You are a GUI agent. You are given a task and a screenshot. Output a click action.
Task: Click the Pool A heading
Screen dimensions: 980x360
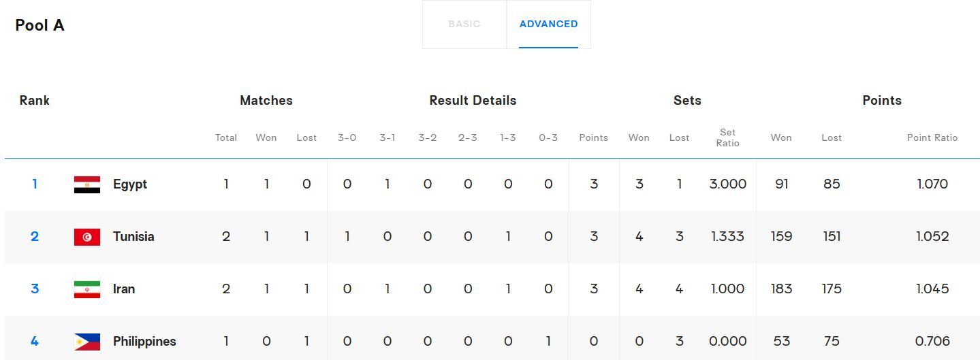(x=40, y=25)
